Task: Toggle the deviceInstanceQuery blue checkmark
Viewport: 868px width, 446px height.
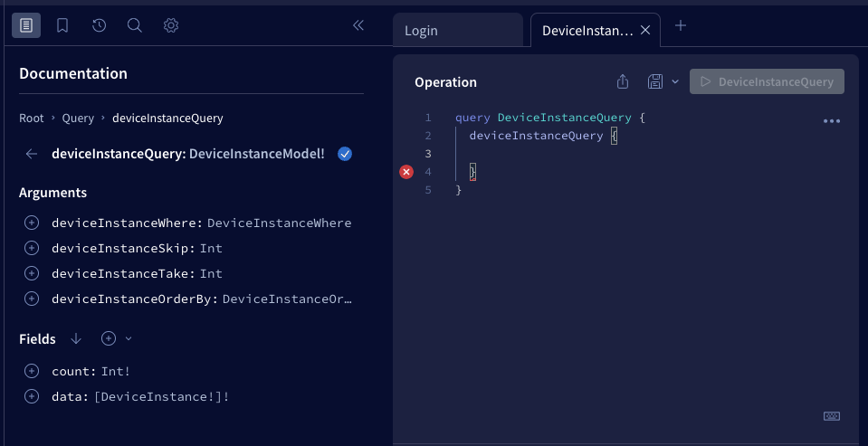Action: coord(344,154)
